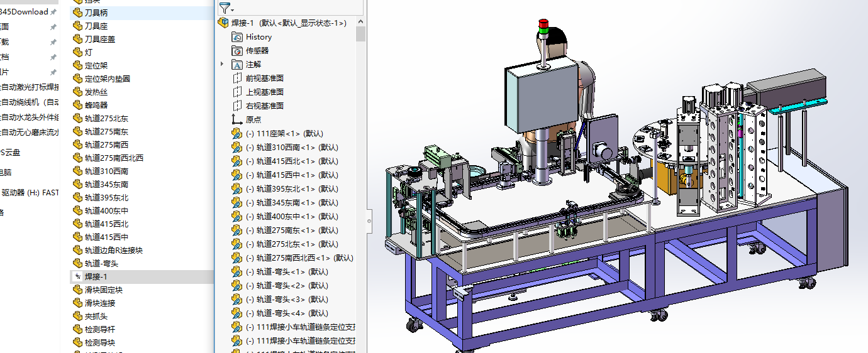Expand the 注解 annotations node arrow

[x=222, y=64]
